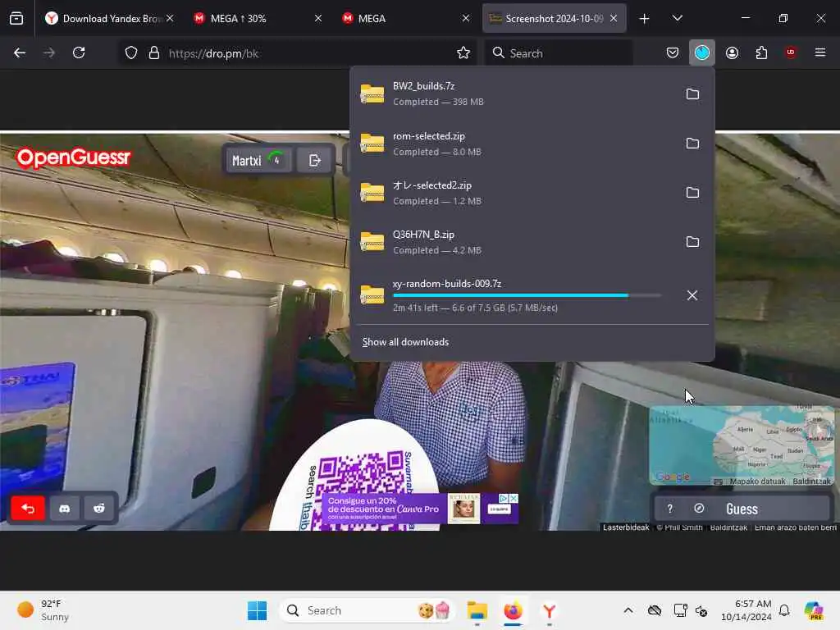The width and height of the screenshot is (840, 630).
Task: Expand the hidden tray icons chevron
Action: point(628,610)
